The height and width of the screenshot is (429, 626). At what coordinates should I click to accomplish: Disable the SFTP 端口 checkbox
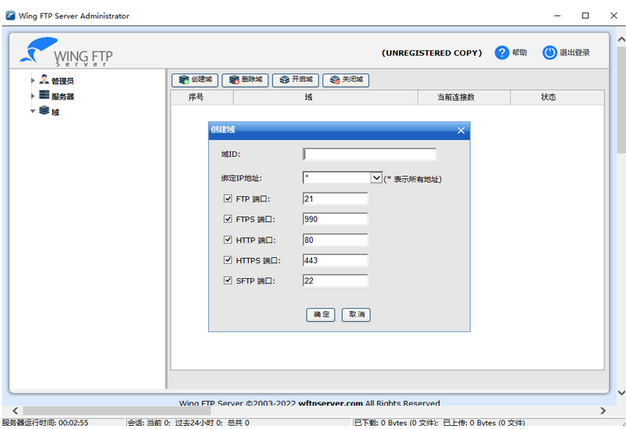pyautogui.click(x=228, y=280)
